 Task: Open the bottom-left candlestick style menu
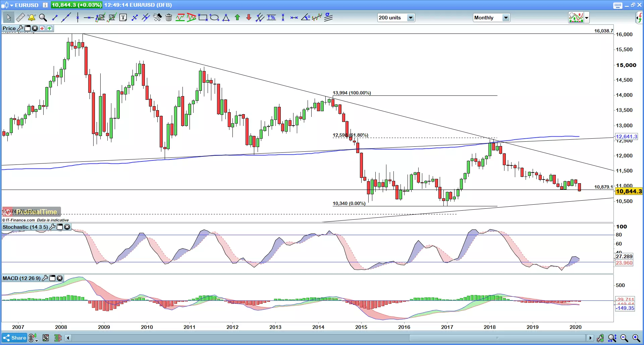pyautogui.click(x=33, y=338)
